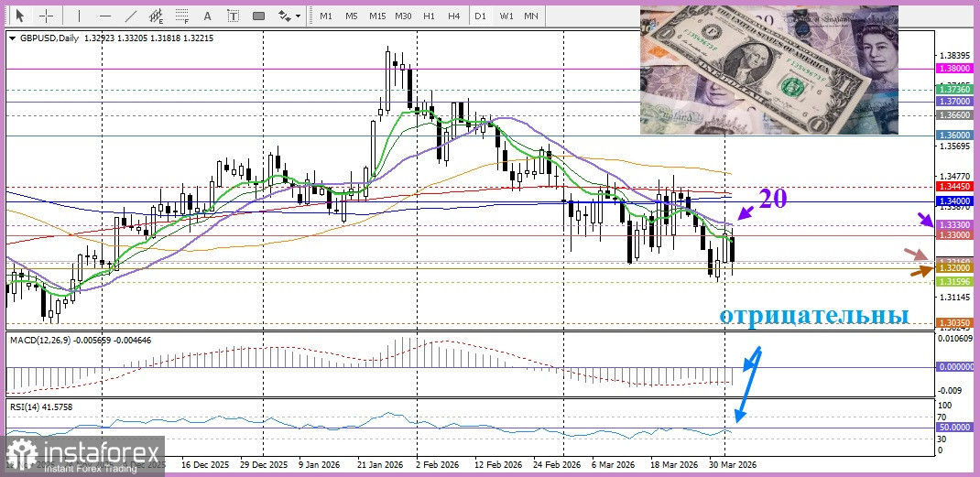Click the 12 Feb 2026 date label
Image resolution: width=980 pixels, height=477 pixels.
pyautogui.click(x=498, y=466)
